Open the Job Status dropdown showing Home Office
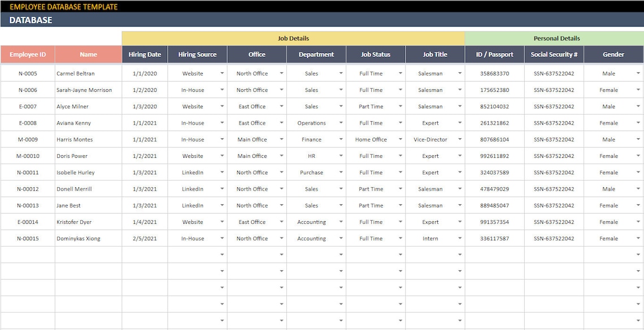The width and height of the screenshot is (644, 330). point(401,139)
